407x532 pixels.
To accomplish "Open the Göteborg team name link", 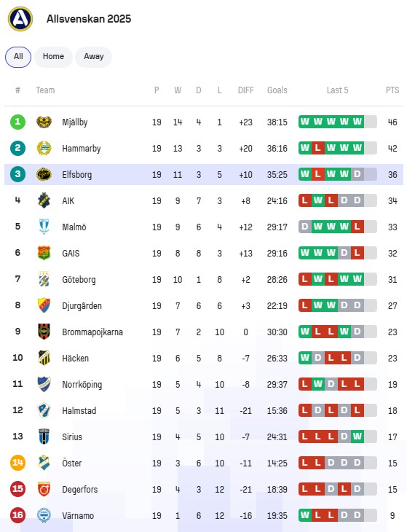I will [x=79, y=280].
